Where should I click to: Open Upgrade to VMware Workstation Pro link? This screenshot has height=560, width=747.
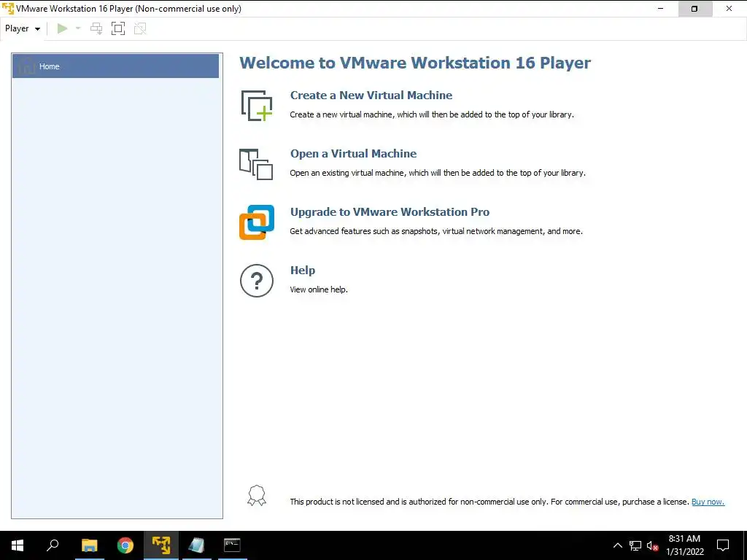click(x=390, y=212)
